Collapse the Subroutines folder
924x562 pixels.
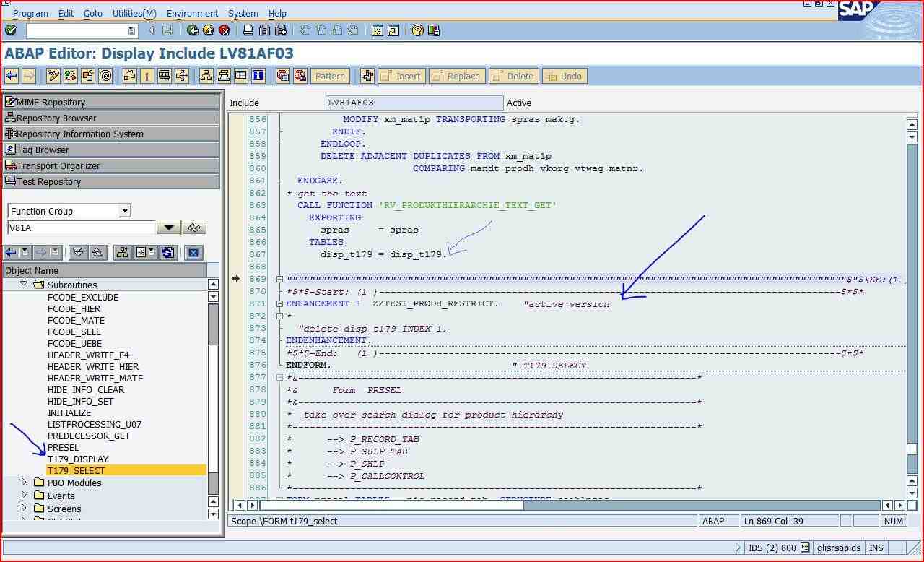coord(24,284)
